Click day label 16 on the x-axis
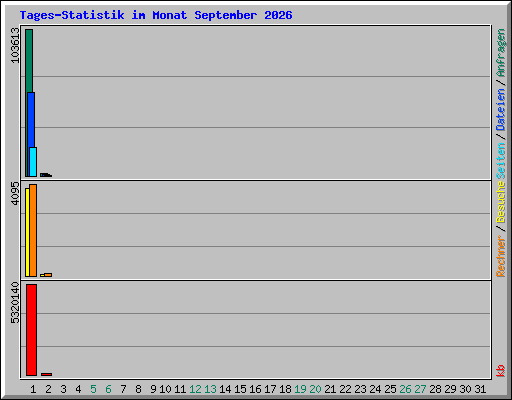Image resolution: width=512 pixels, height=400 pixels. tap(255, 389)
